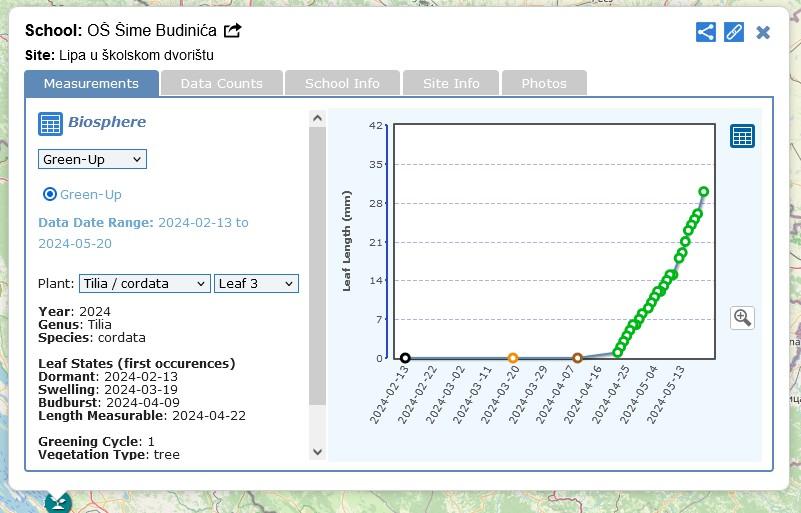The width and height of the screenshot is (801, 513).
Task: Close the school popup with X
Action: tap(763, 32)
